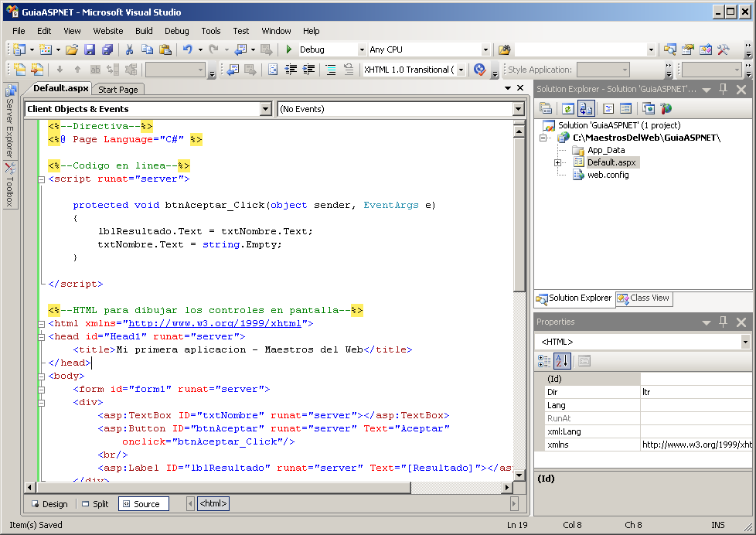756x535 pixels.
Task: Click the Find in Files binoculars icon
Action: (504, 49)
